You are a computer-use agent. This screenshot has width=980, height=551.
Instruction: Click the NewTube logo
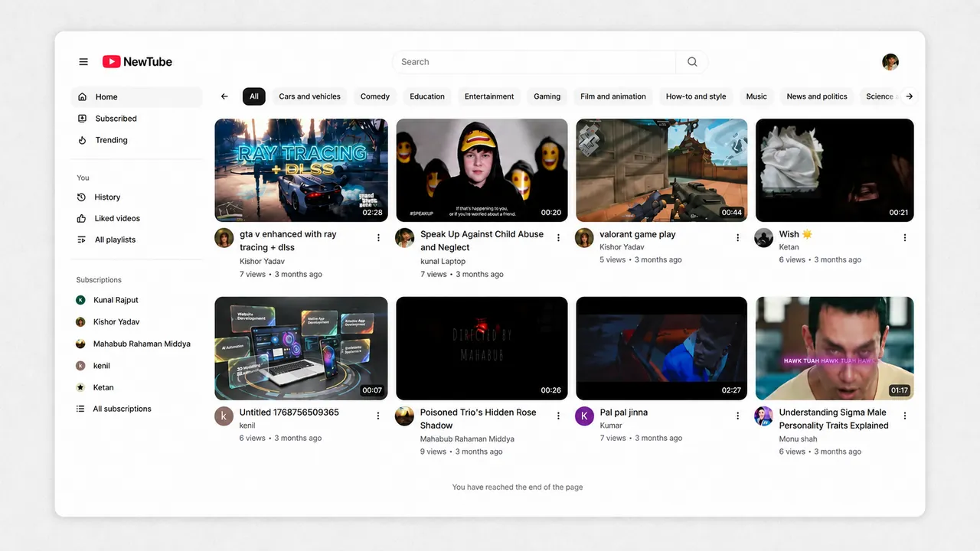[137, 62]
